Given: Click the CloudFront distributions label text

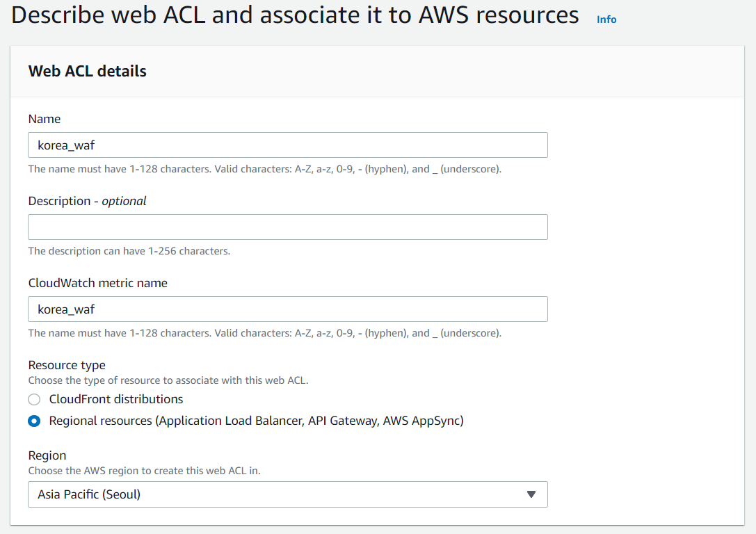Looking at the screenshot, I should pyautogui.click(x=116, y=399).
